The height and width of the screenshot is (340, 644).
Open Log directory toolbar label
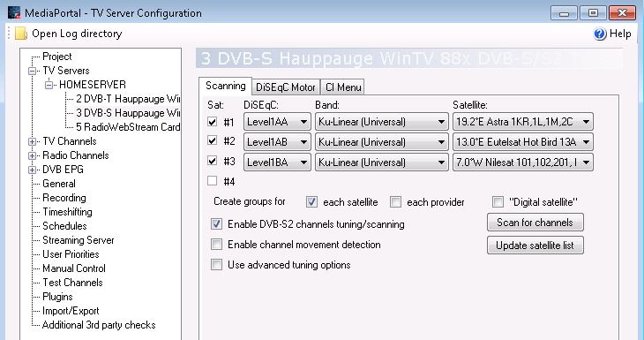click(77, 34)
